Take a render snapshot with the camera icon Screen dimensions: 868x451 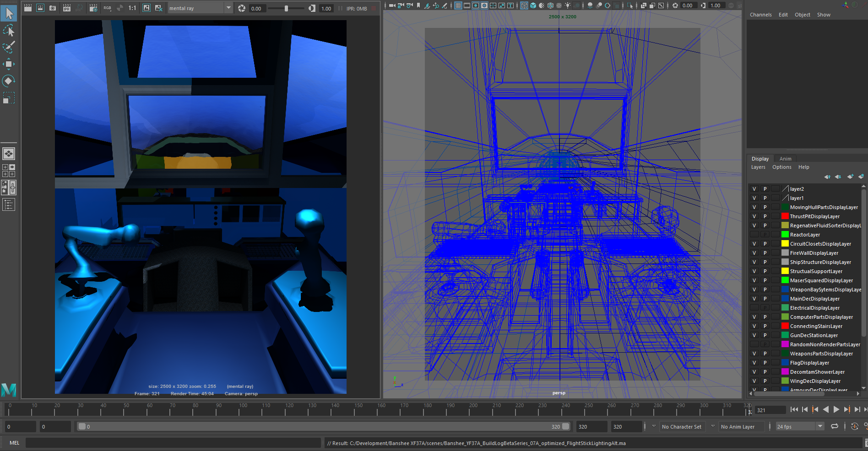click(53, 8)
